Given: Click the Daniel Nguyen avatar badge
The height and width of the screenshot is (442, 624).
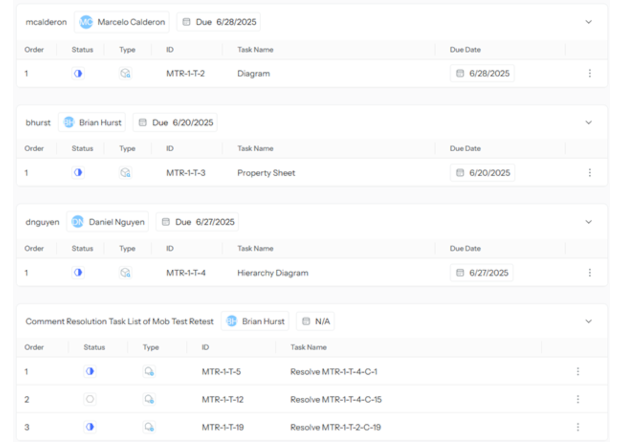Looking at the screenshot, I should pos(78,222).
